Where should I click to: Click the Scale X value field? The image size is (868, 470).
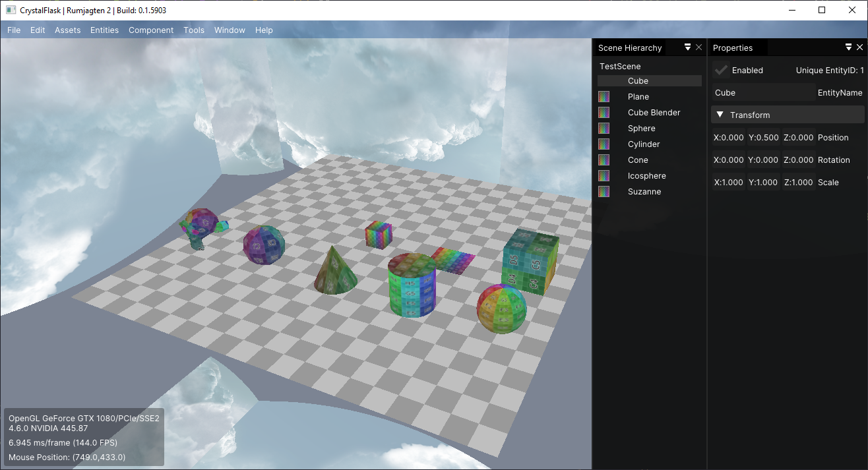(729, 183)
